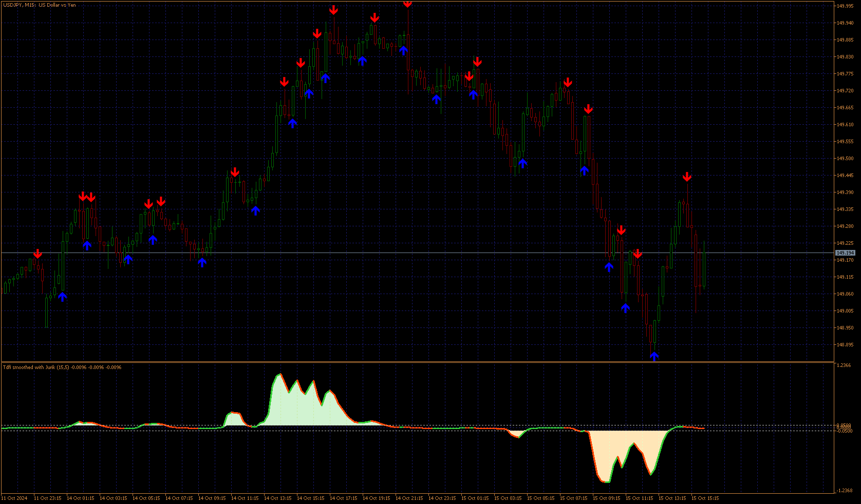Click the 15 Oct 09:15 time axis label
861x504 pixels.
point(606,498)
